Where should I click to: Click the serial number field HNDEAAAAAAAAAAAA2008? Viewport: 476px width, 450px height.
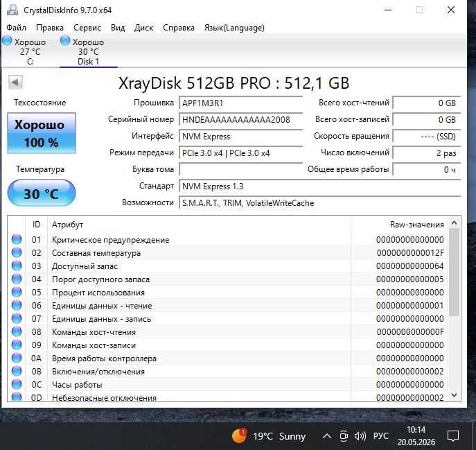(240, 120)
